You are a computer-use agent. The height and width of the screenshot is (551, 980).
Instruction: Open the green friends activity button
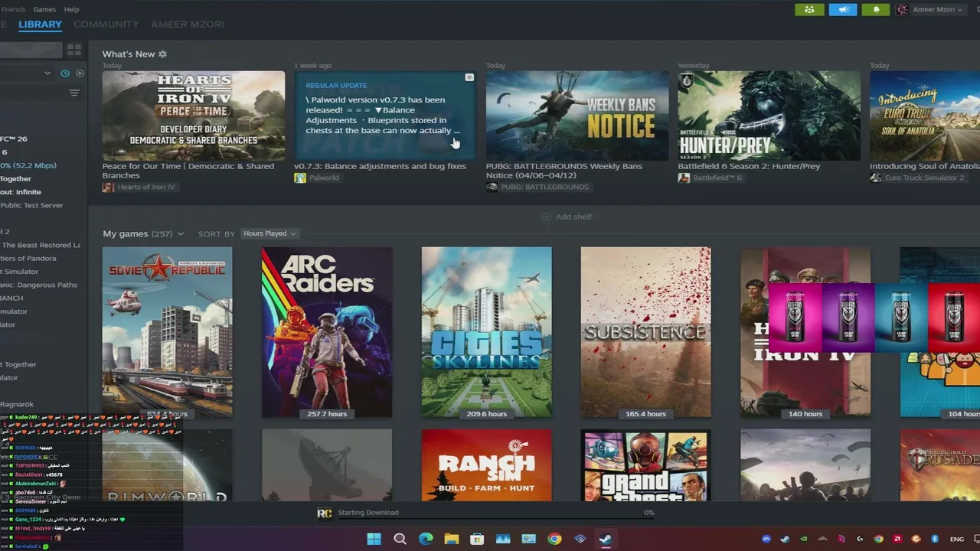(x=809, y=9)
